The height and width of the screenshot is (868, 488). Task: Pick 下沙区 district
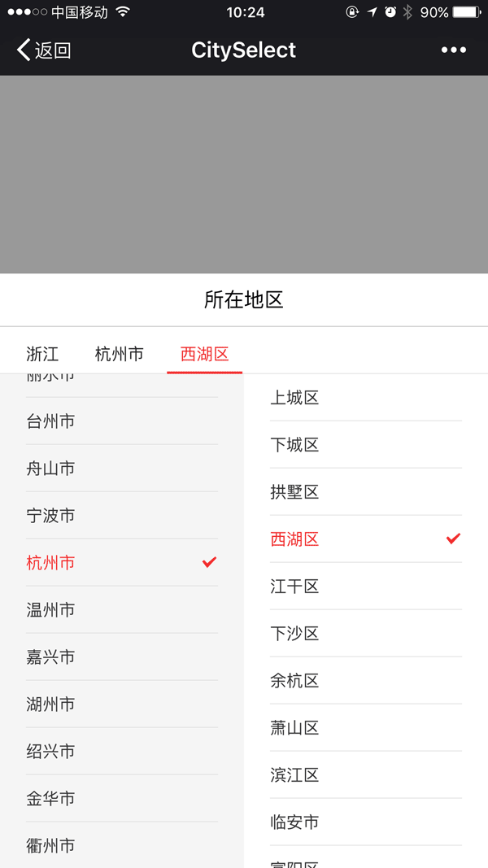(366, 633)
